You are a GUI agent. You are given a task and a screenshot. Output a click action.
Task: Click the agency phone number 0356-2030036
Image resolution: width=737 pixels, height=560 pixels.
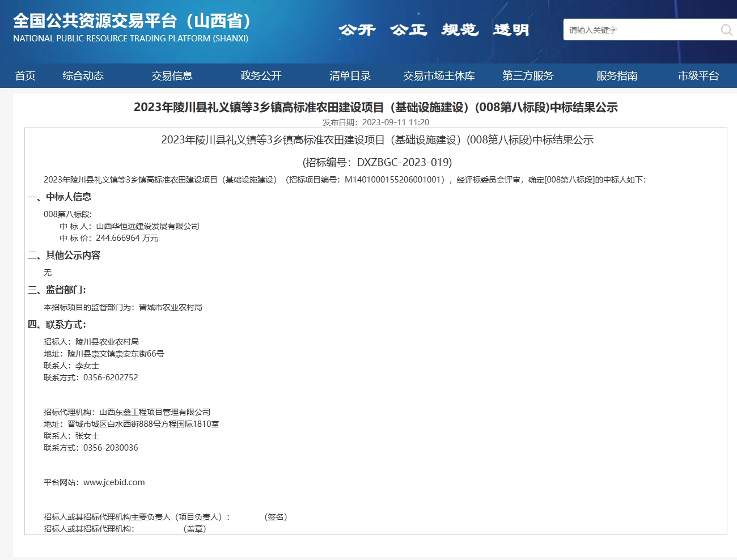(x=111, y=448)
